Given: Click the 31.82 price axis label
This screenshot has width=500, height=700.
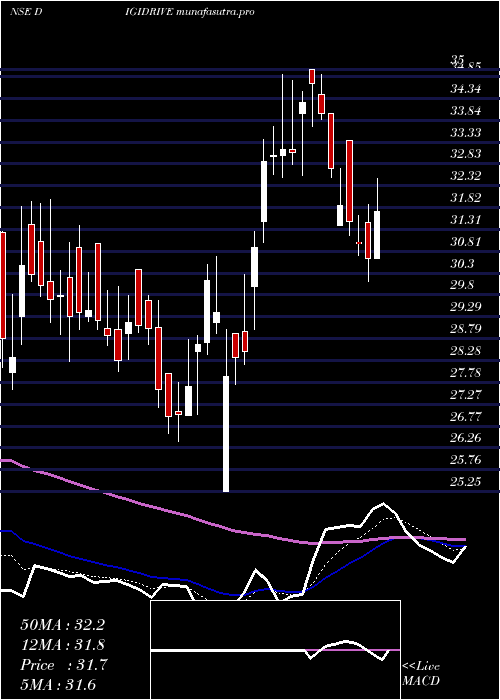Looking at the screenshot, I should click(x=466, y=198).
